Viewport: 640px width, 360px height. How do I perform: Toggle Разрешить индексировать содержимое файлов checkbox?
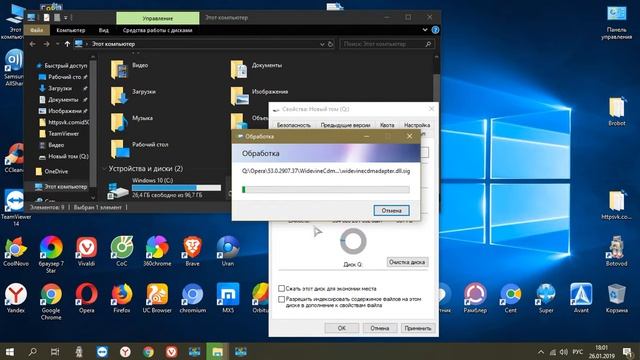[281, 299]
